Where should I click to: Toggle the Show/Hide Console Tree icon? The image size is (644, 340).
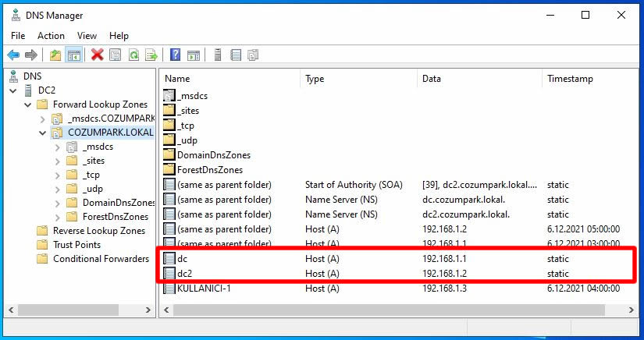coord(74,55)
